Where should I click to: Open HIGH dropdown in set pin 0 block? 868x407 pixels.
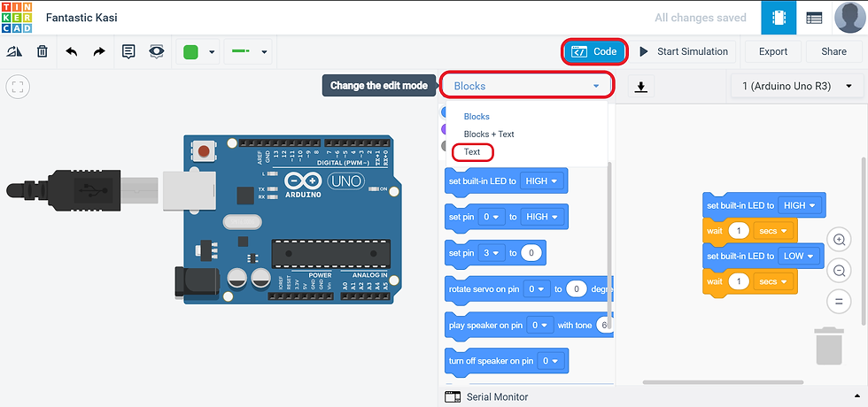[541, 217]
